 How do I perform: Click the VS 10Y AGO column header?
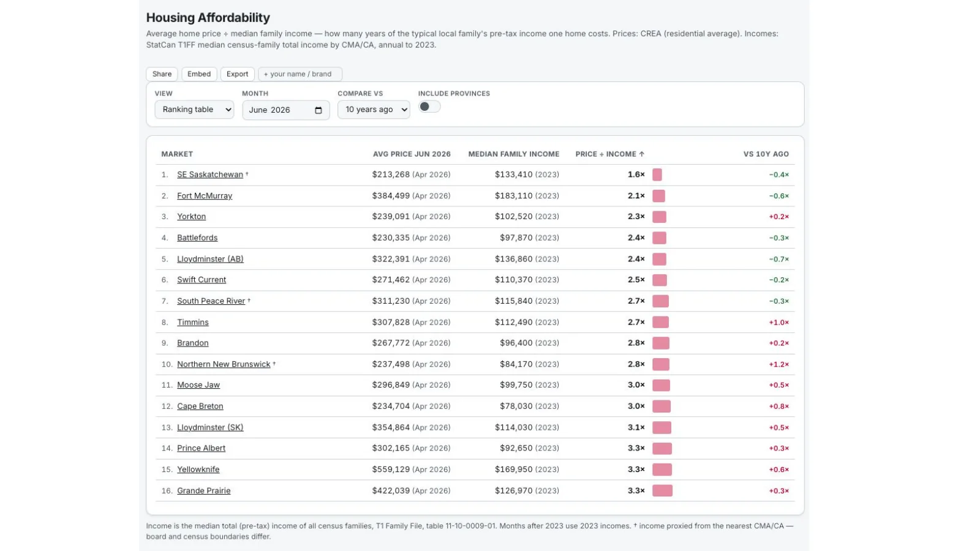point(766,154)
